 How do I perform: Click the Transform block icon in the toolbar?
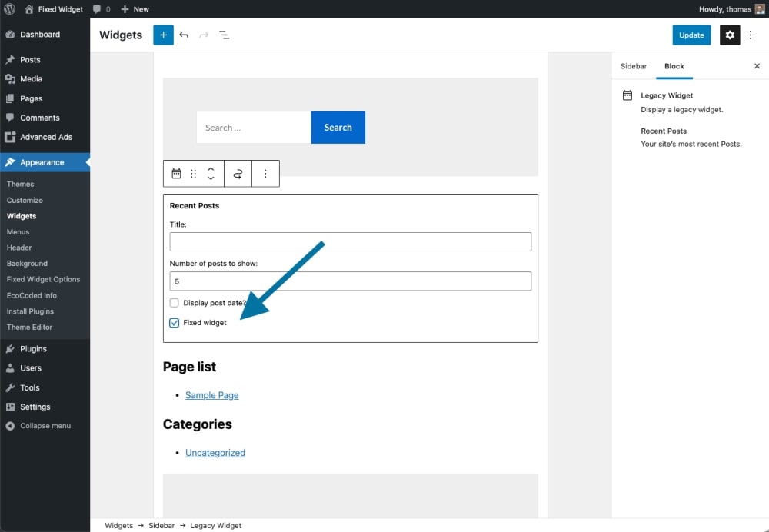(x=237, y=174)
